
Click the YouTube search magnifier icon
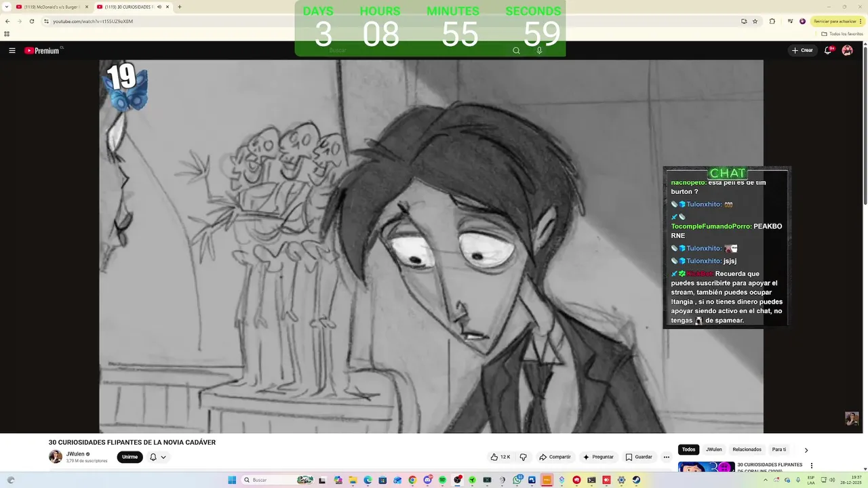pos(516,51)
